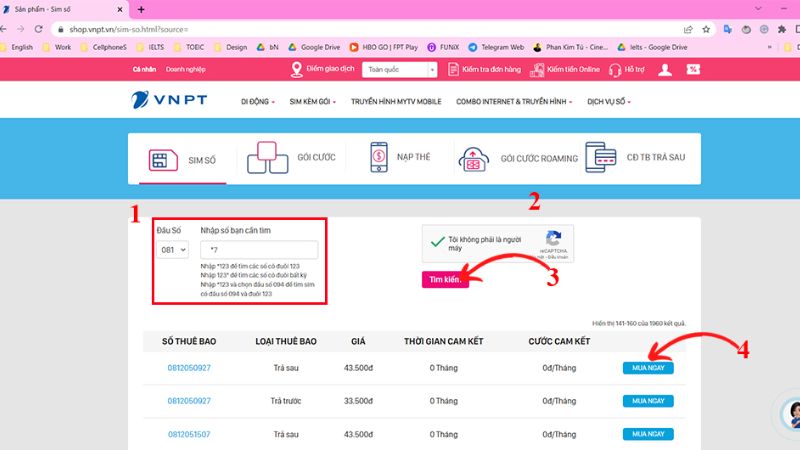Click the GIÁ column header
Image resolution: width=800 pixels, height=450 pixels.
pos(358,341)
